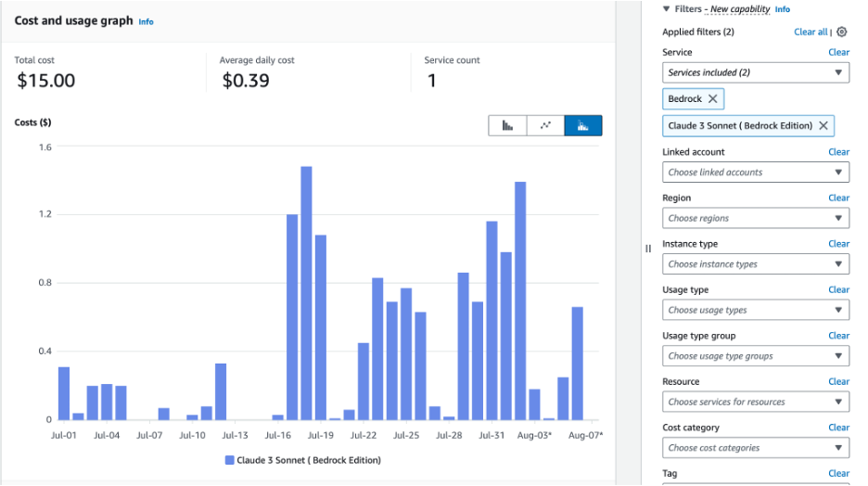Screen dimensions: 868x486
Task: Remove Claude 3 Sonnet filter chip
Action: click(x=823, y=125)
